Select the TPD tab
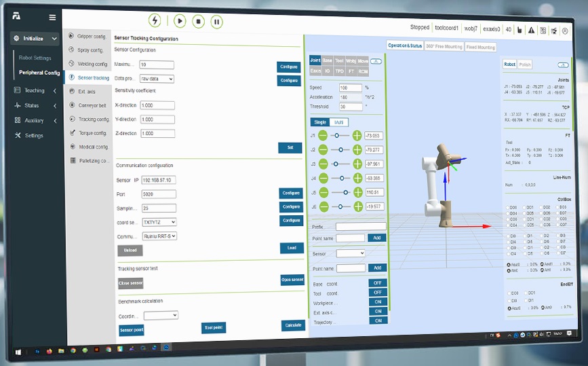The height and width of the screenshot is (366, 588). coord(339,71)
